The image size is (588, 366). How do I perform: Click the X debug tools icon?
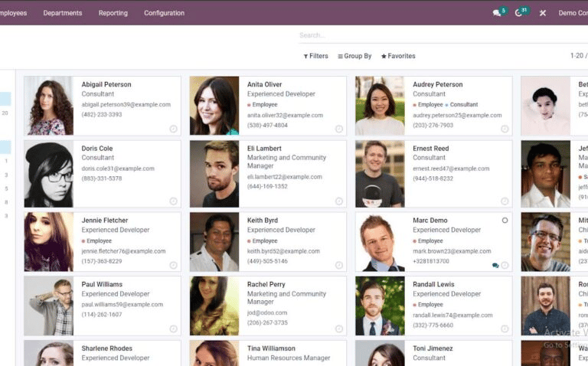[x=543, y=13]
